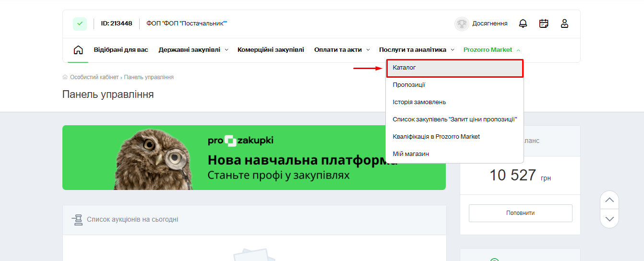Click the Досягнення trophy icon

pyautogui.click(x=462, y=24)
